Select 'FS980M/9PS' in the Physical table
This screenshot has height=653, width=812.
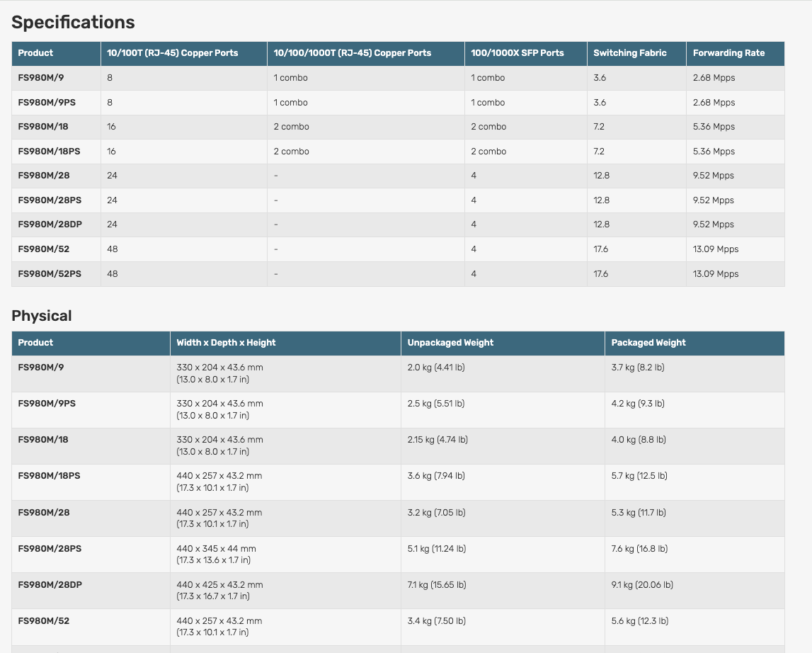(47, 403)
